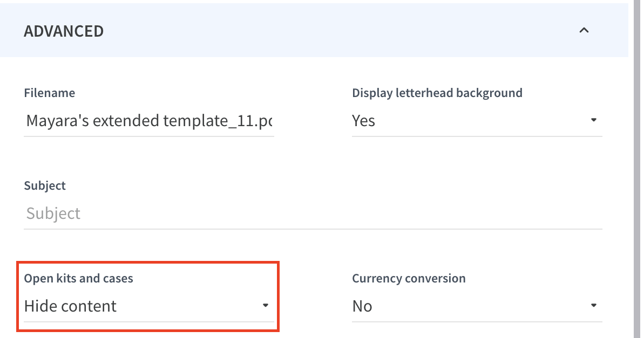Click the Hide content selected value text
644x338 pixels.
tap(70, 306)
